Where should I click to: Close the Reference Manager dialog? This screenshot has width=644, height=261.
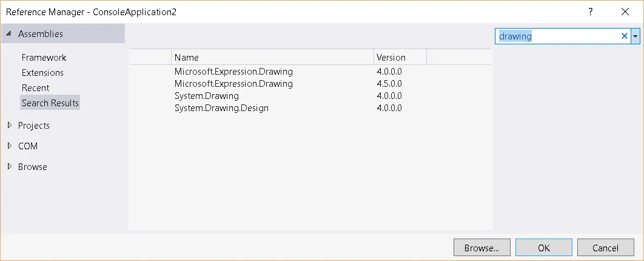coord(625,12)
